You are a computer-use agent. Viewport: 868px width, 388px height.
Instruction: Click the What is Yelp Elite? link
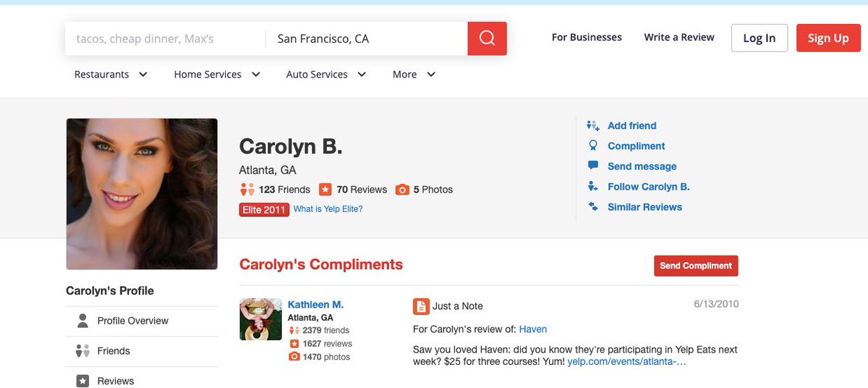[328, 209]
